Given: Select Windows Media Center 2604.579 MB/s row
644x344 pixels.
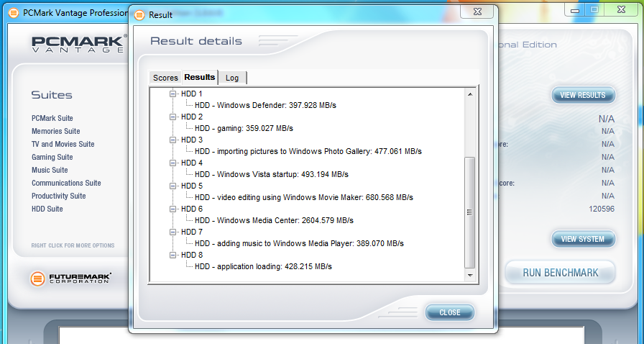Looking at the screenshot, I should pyautogui.click(x=274, y=220).
